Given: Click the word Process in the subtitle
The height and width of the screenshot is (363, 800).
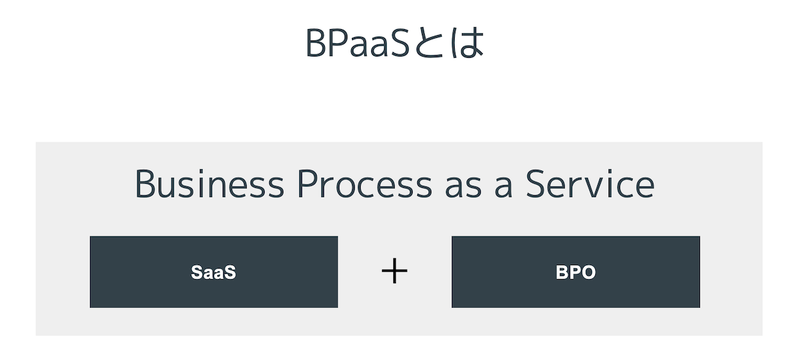Looking at the screenshot, I should pyautogui.click(x=365, y=184).
